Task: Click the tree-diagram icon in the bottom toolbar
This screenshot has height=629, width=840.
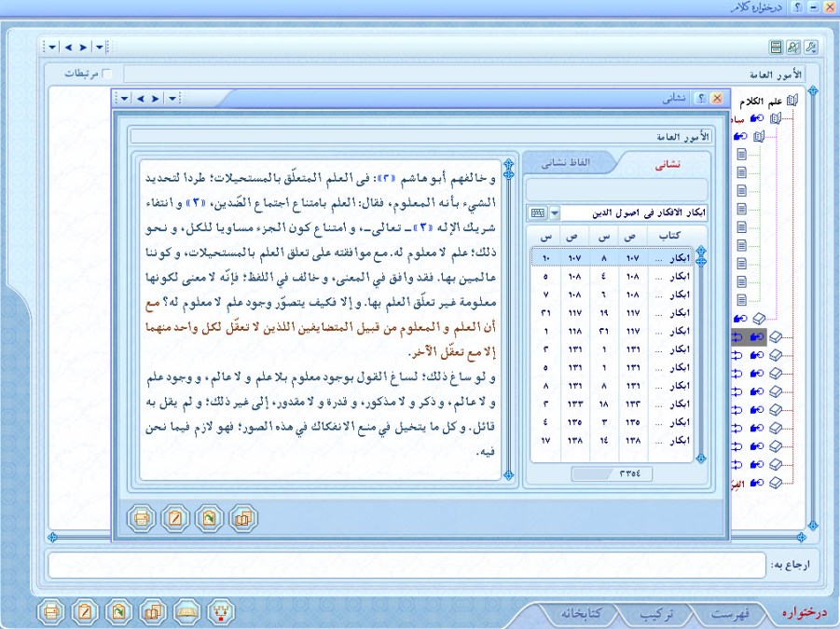Action: 221,612
